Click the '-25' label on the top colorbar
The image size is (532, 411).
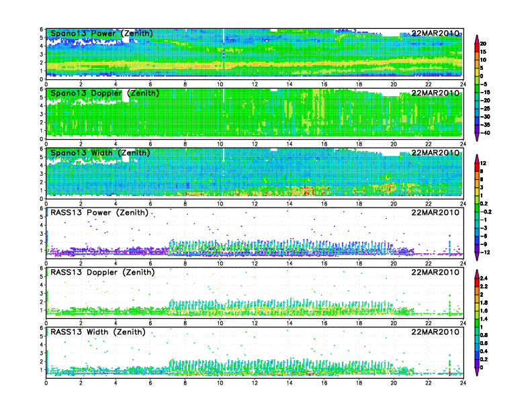pyautogui.click(x=485, y=109)
